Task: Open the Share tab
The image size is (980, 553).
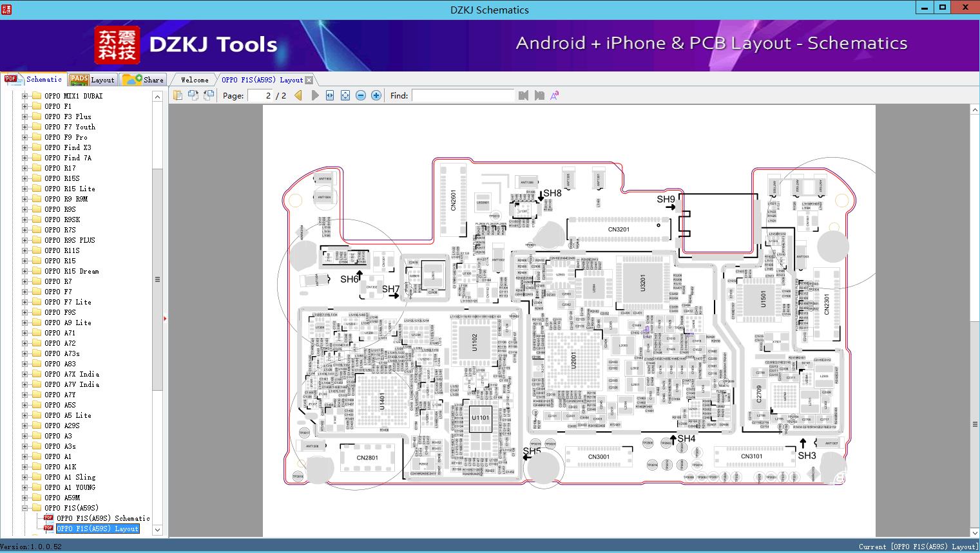Action: click(x=144, y=80)
